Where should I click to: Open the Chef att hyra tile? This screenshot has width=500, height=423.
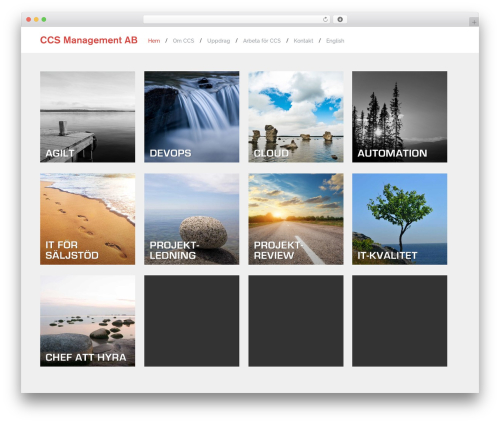[x=88, y=321]
